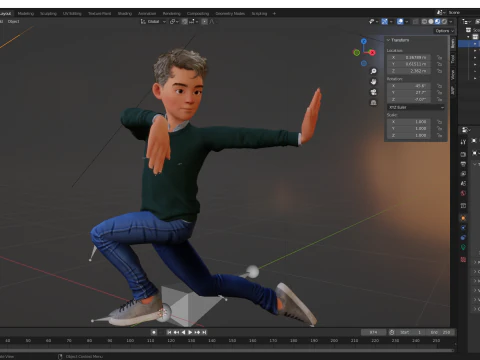Image resolution: width=480 pixels, height=360 pixels.
Task: Open the gizmo options dropdown arrow
Action: click(391, 21)
